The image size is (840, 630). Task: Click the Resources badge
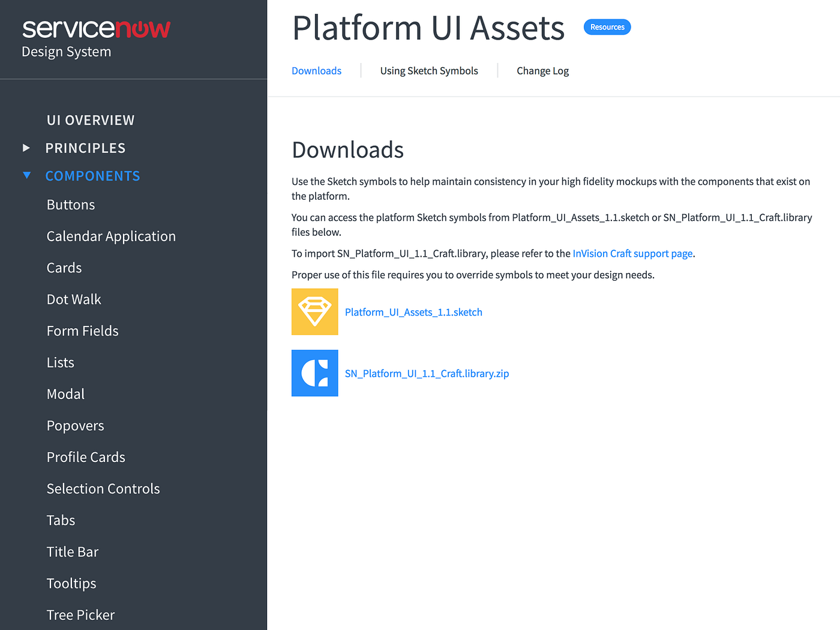coord(607,26)
